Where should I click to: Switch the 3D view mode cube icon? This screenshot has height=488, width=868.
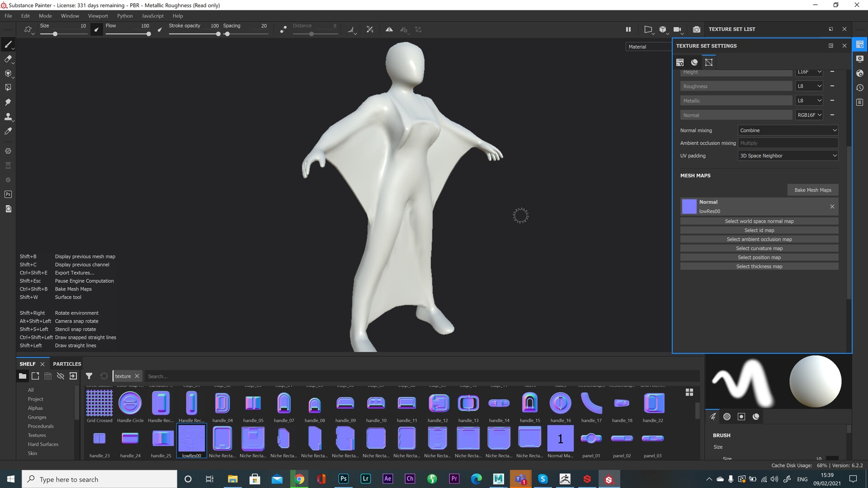tap(663, 29)
